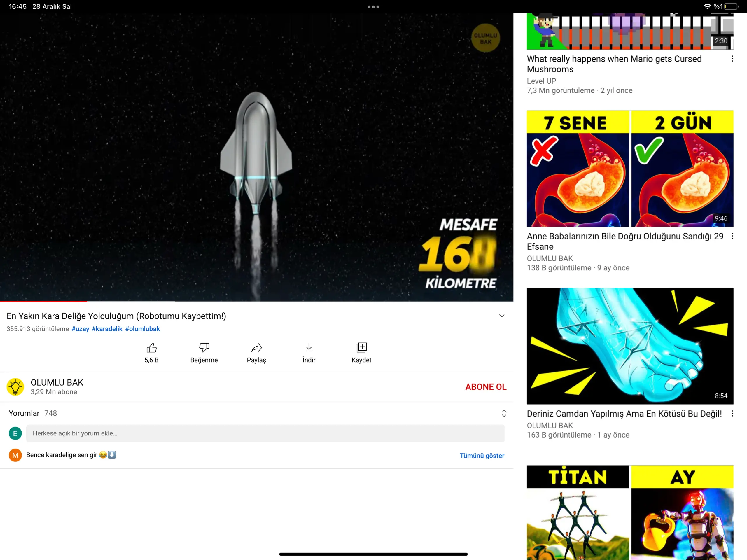Tap '7,3 Mn görüntüleme · 2 yıl önce'
This screenshot has height=560, width=747.
click(x=580, y=90)
